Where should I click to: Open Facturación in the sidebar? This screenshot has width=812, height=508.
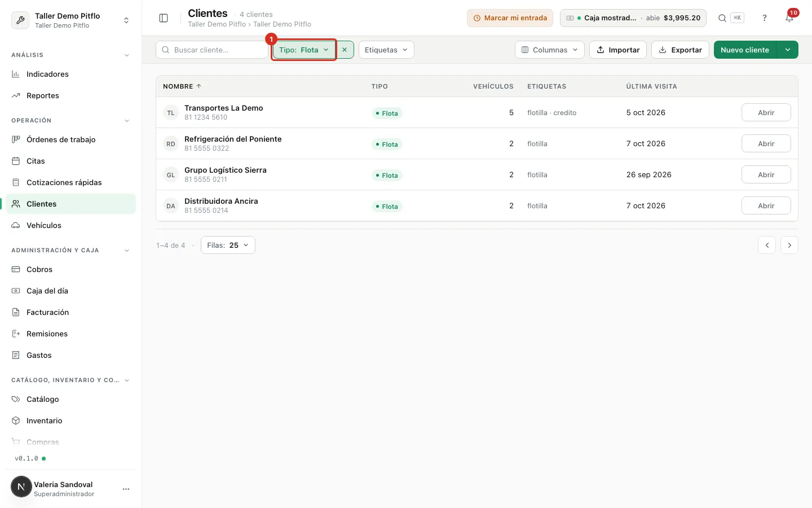(71, 312)
